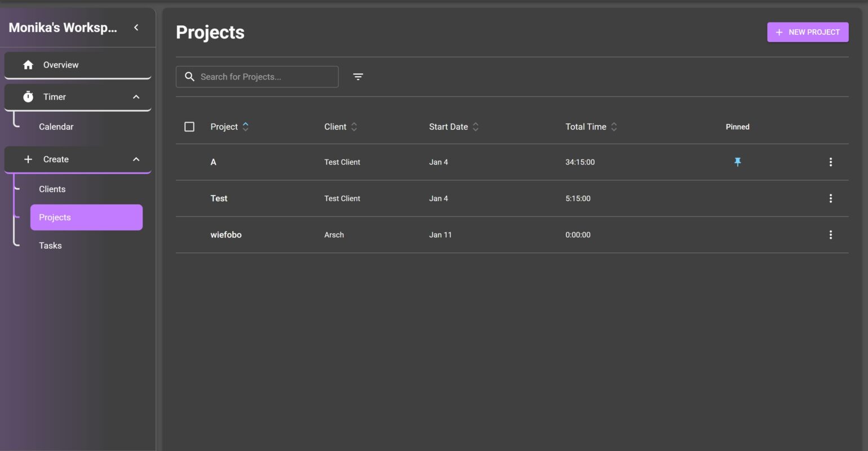Click the filter list icon beside search

358,77
